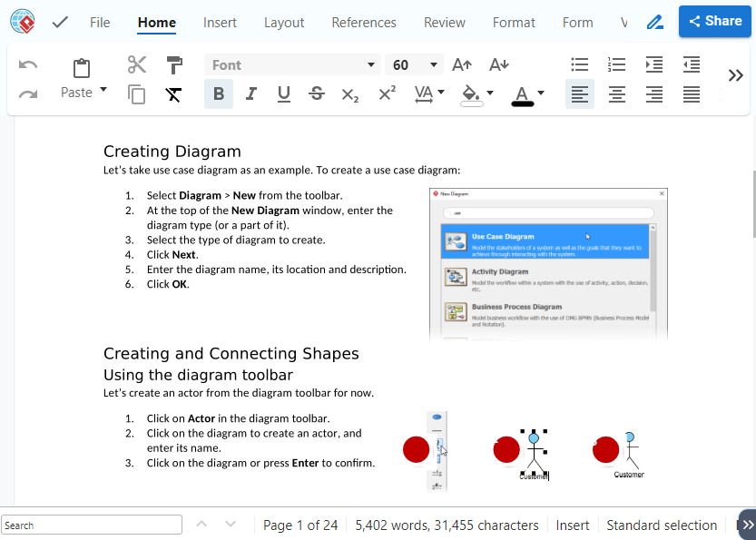
Task: Select the Clone Formatting paintbrush icon
Action: (x=174, y=64)
